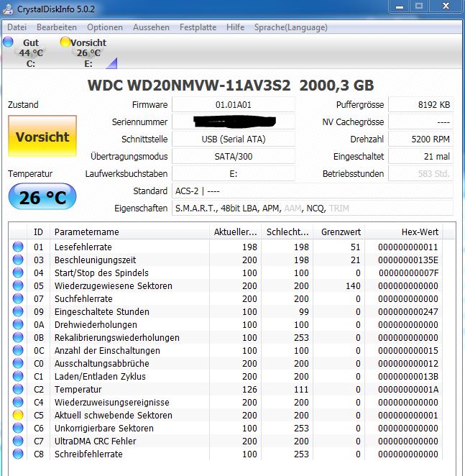Select the yellow Vorsicht orb for drive E:

[x=65, y=42]
